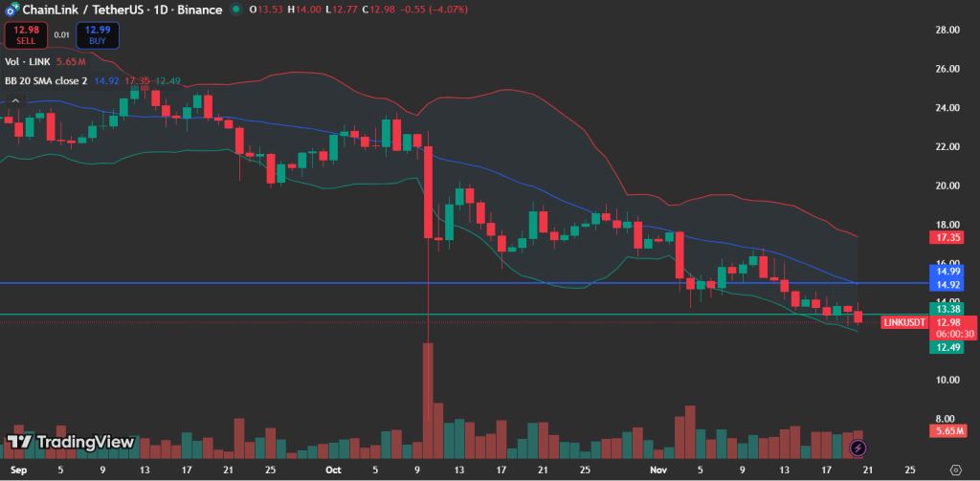The height and width of the screenshot is (481, 980).
Task: Click the Nov label on time axis
Action: (658, 470)
